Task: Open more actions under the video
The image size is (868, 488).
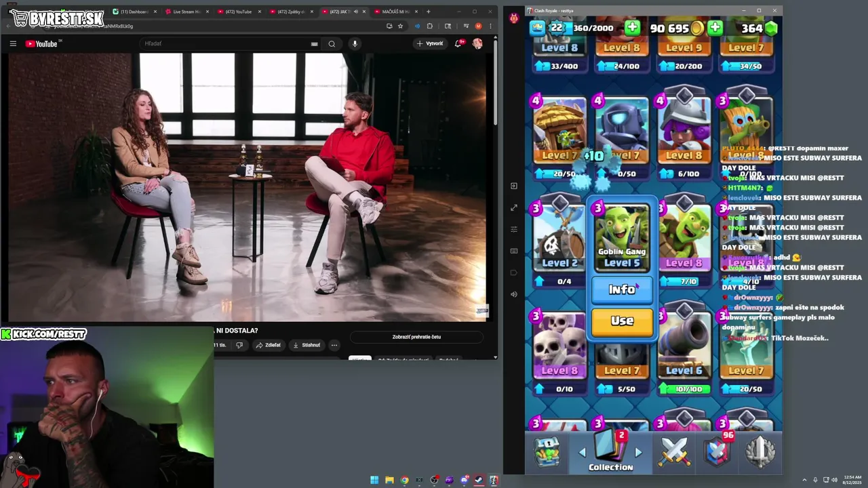Action: coord(334,345)
